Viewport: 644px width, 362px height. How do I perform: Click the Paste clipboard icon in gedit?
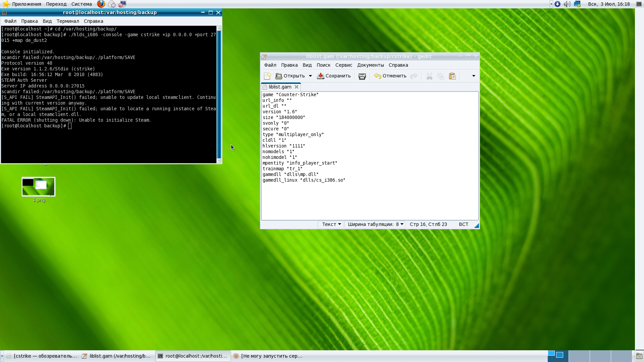pos(452,76)
